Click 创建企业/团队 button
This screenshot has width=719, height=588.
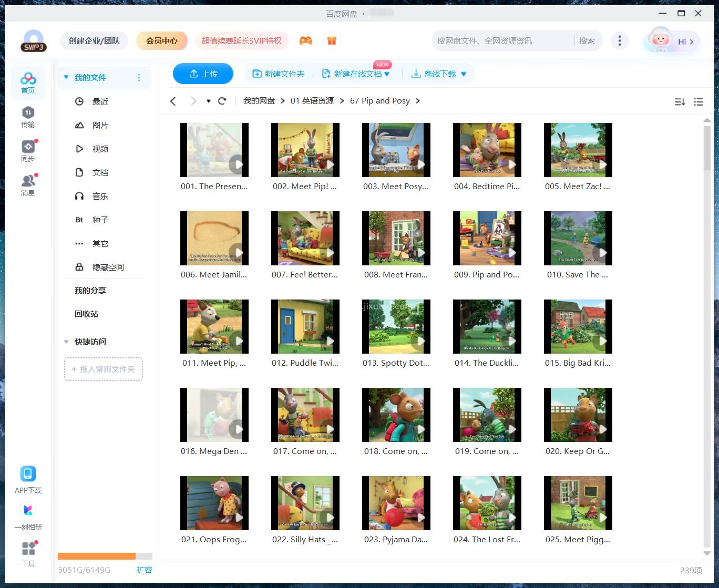click(x=94, y=40)
